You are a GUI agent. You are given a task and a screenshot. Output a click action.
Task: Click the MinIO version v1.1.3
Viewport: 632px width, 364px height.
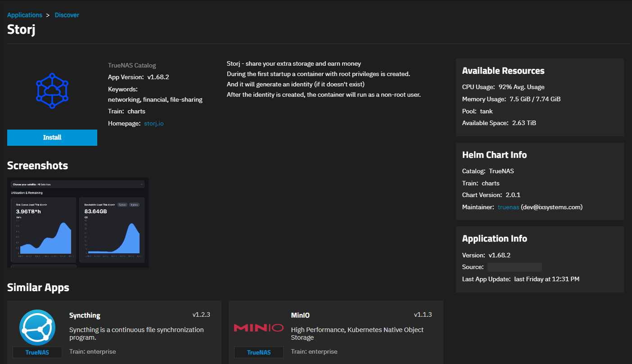(423, 315)
